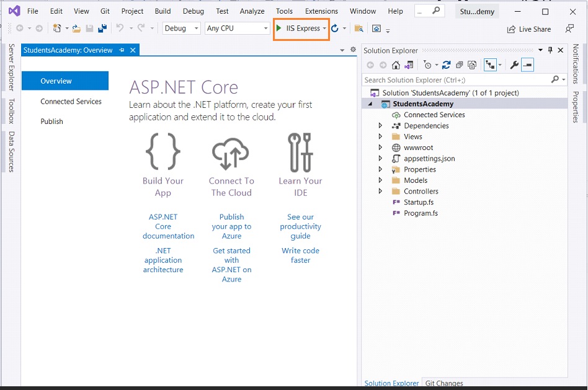Open the Server Explorer side tab
This screenshot has height=390, width=588.
12,68
